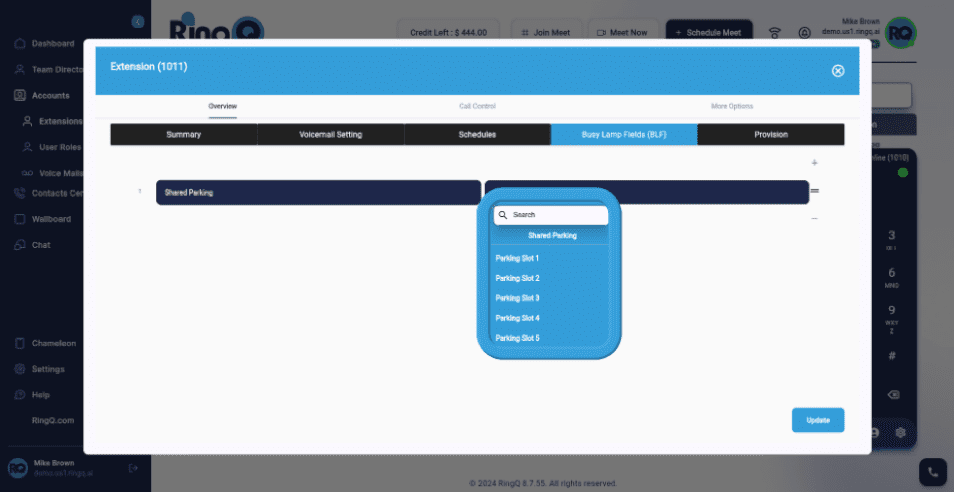The image size is (954, 492).
Task: Close the Extension (1011) dialog
Action: [x=838, y=71]
